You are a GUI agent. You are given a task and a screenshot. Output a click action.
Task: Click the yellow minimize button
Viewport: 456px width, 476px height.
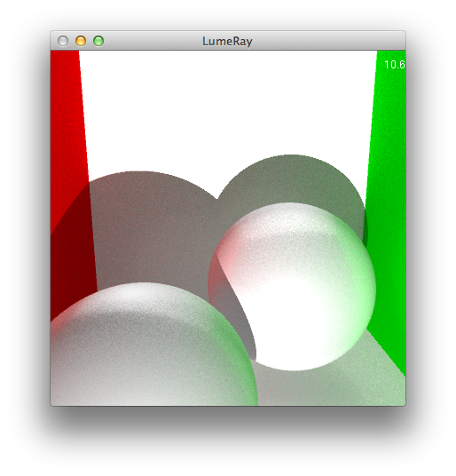pos(81,41)
